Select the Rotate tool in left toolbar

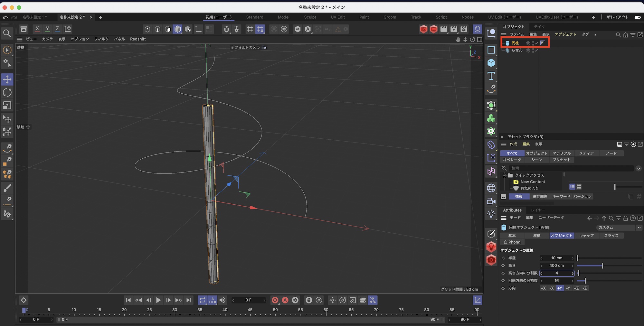click(7, 93)
